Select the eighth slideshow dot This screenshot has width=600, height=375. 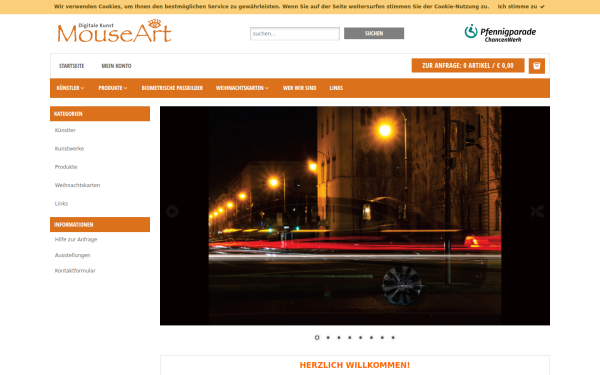pyautogui.click(x=393, y=338)
